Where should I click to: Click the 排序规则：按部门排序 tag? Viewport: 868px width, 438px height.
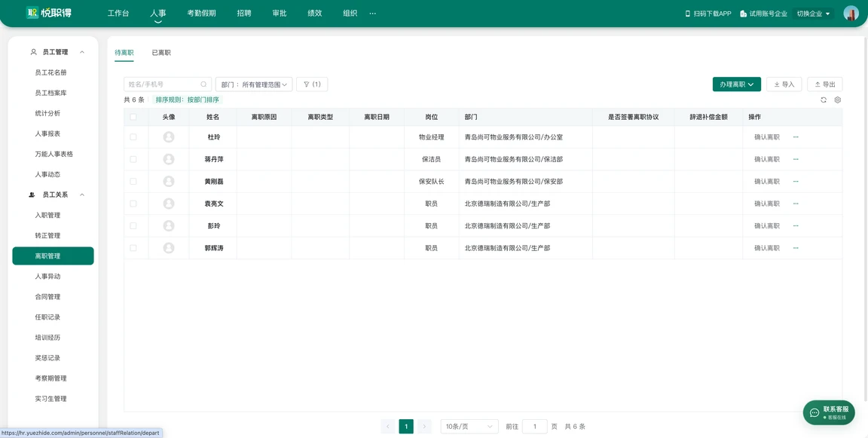click(x=187, y=100)
